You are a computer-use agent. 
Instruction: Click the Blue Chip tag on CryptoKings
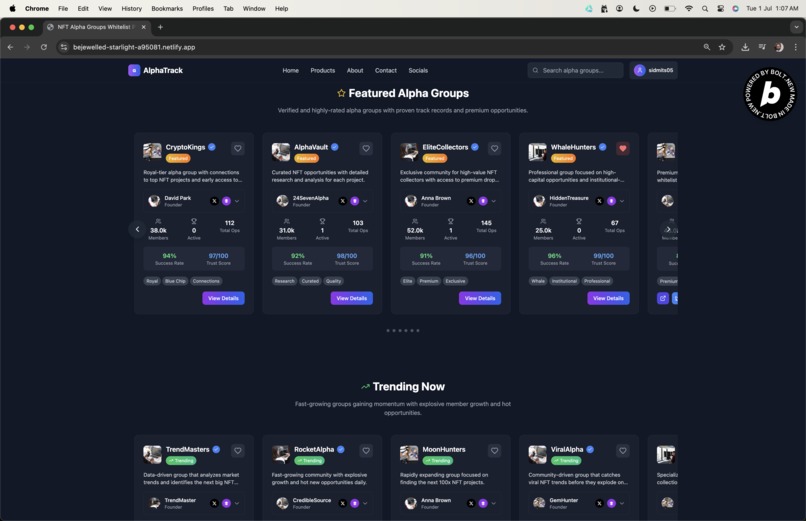(x=175, y=281)
